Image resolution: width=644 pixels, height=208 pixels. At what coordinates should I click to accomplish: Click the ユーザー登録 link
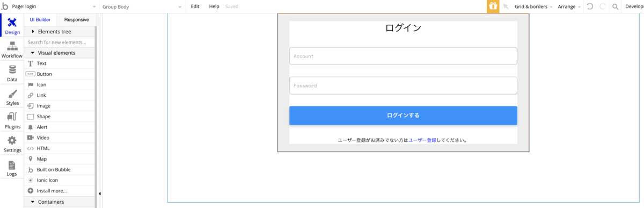pyautogui.click(x=422, y=140)
